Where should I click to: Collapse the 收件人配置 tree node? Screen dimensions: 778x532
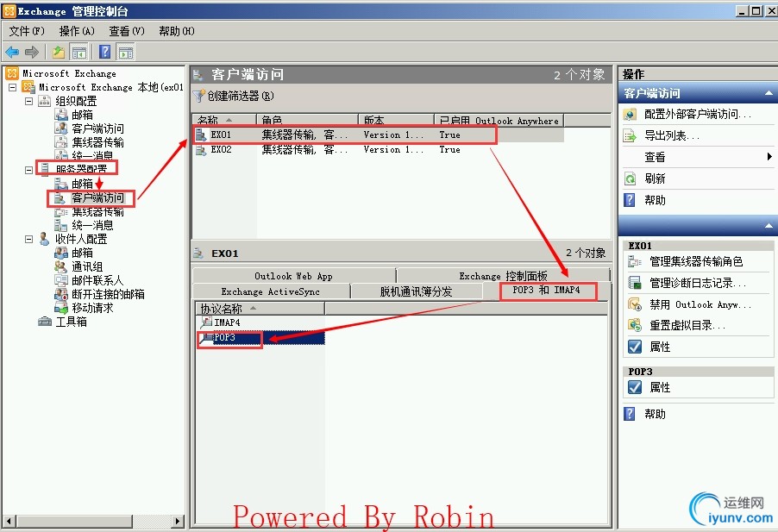pos(28,239)
